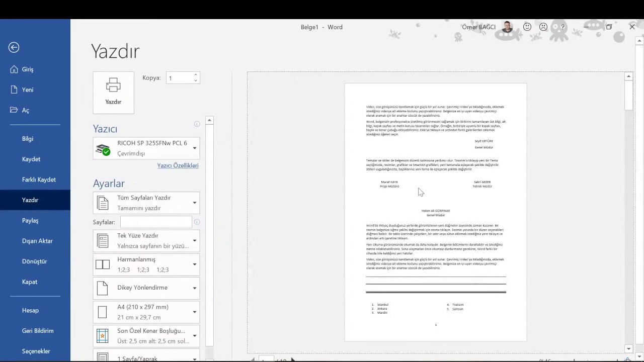Select the Yazdır sidebar tab
The height and width of the screenshot is (362, 644).
[35, 200]
